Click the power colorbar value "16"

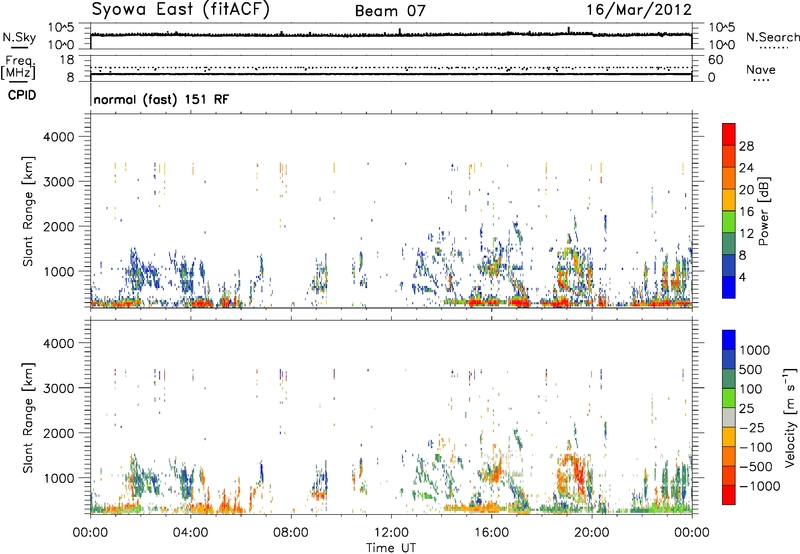[x=746, y=212]
